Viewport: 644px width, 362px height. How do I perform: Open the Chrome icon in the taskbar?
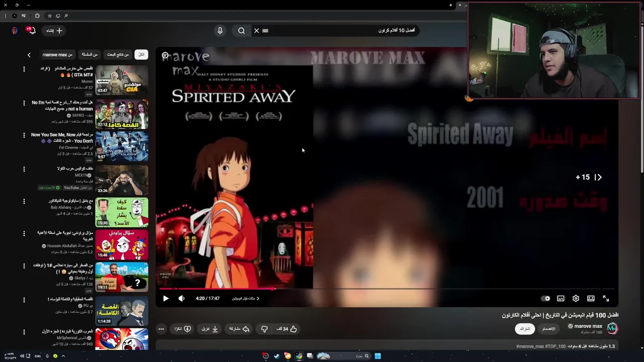[x=299, y=356]
